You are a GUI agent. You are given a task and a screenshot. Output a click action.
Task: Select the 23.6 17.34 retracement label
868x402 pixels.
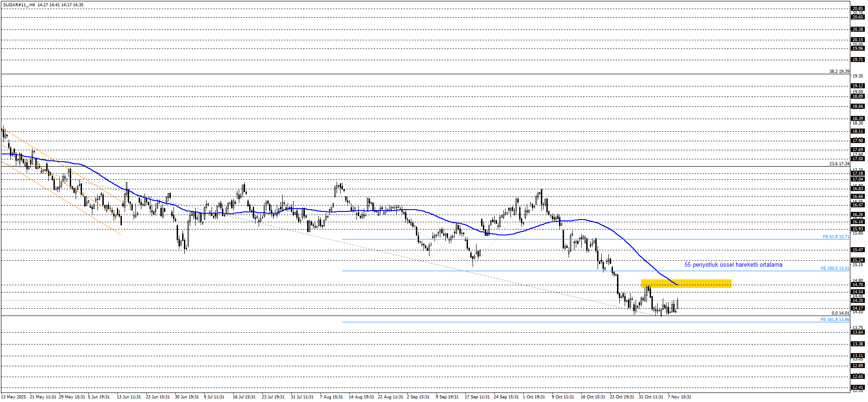839,164
